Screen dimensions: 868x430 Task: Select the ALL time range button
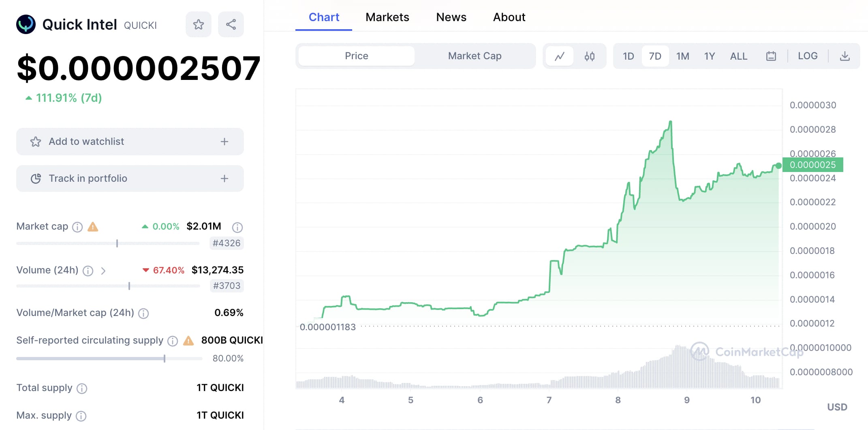[738, 56]
